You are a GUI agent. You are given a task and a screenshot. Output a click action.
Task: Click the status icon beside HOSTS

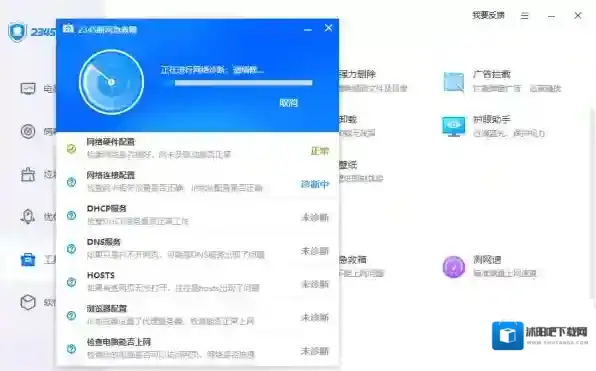pyautogui.click(x=71, y=282)
